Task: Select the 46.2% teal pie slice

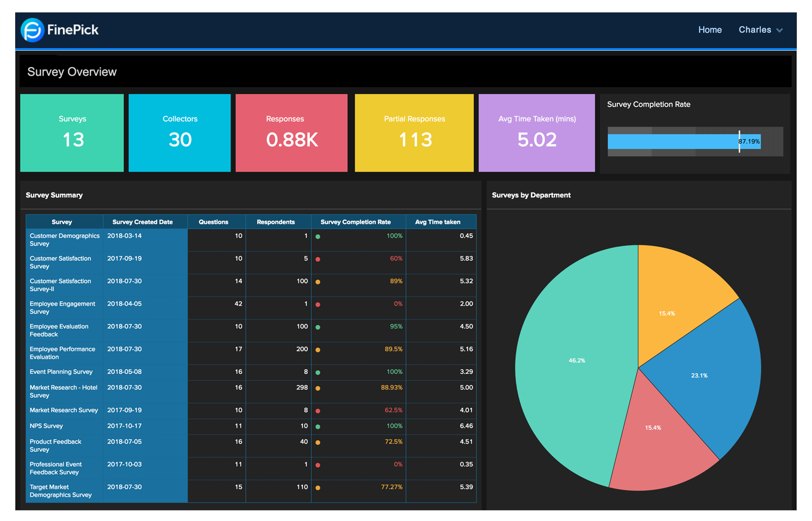Action: coord(577,360)
